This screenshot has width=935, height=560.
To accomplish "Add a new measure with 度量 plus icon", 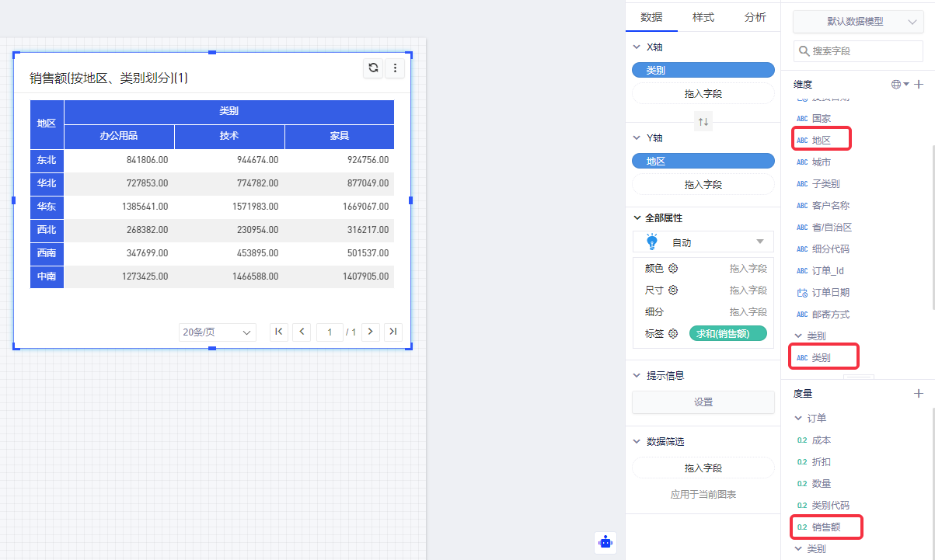I will 919,394.
